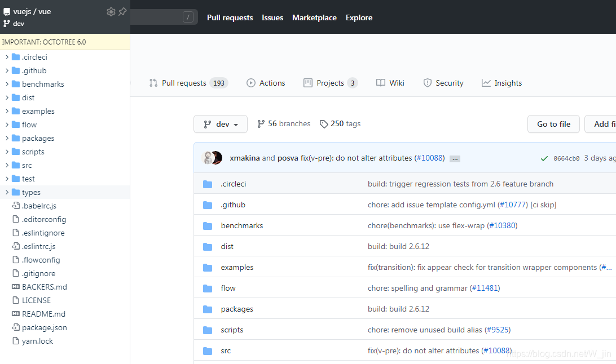Image resolution: width=616 pixels, height=364 pixels.
Task: Click the benchmarks folder icon in file list
Action: point(208,226)
